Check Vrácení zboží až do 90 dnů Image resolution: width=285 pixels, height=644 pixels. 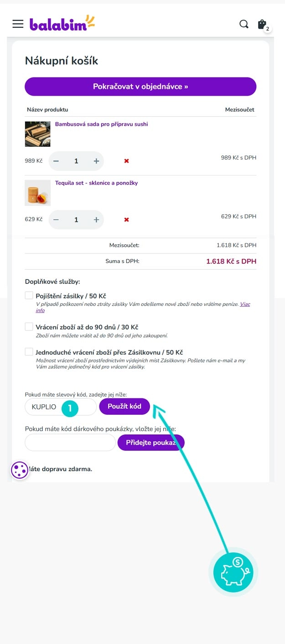pyautogui.click(x=29, y=327)
